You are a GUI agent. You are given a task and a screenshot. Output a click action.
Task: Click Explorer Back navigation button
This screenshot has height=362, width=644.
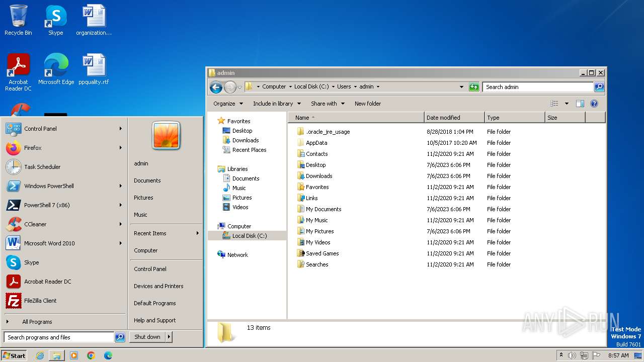click(x=216, y=87)
